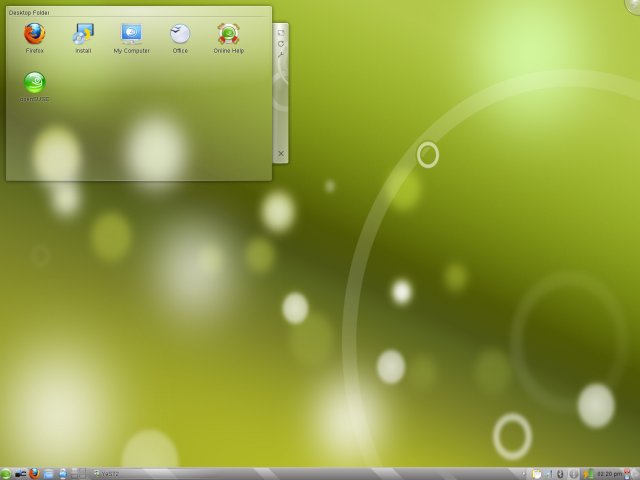Click the clock showing 12:20 pm

pos(610,474)
